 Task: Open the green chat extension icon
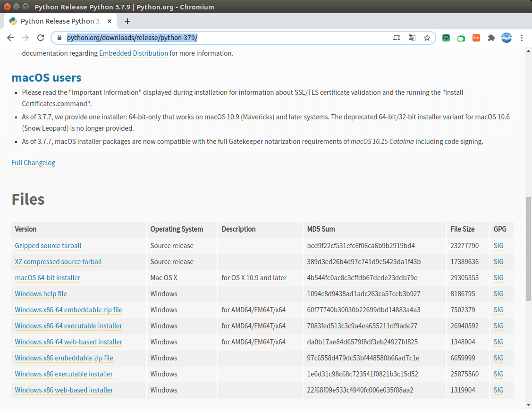(446, 38)
